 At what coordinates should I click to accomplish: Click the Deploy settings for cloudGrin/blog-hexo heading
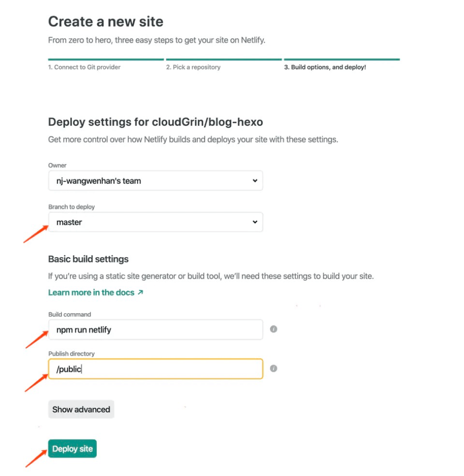tap(156, 122)
